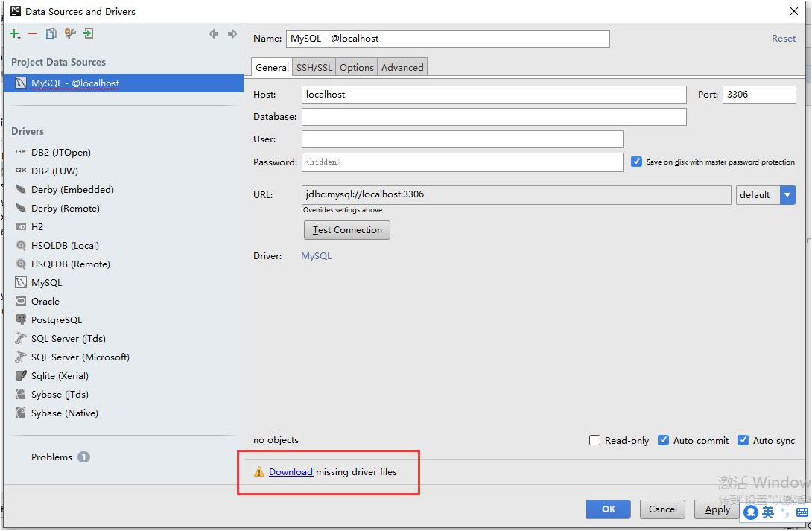Click the DB2 (JTOpen) driver icon
Viewport: 812px width, 531px height.
tap(21, 152)
